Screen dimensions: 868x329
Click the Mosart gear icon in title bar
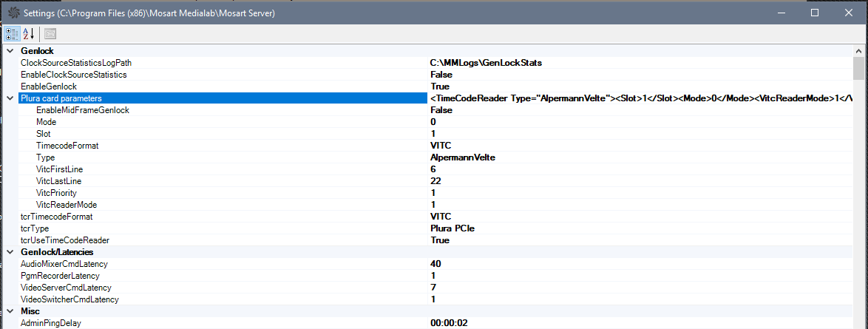tap(12, 13)
